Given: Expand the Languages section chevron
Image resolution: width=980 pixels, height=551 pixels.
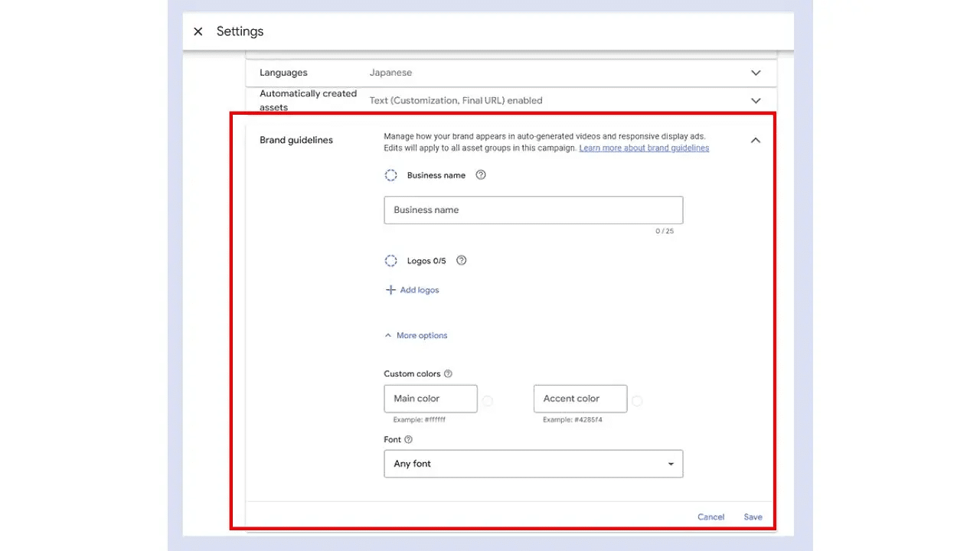Looking at the screenshot, I should (756, 73).
